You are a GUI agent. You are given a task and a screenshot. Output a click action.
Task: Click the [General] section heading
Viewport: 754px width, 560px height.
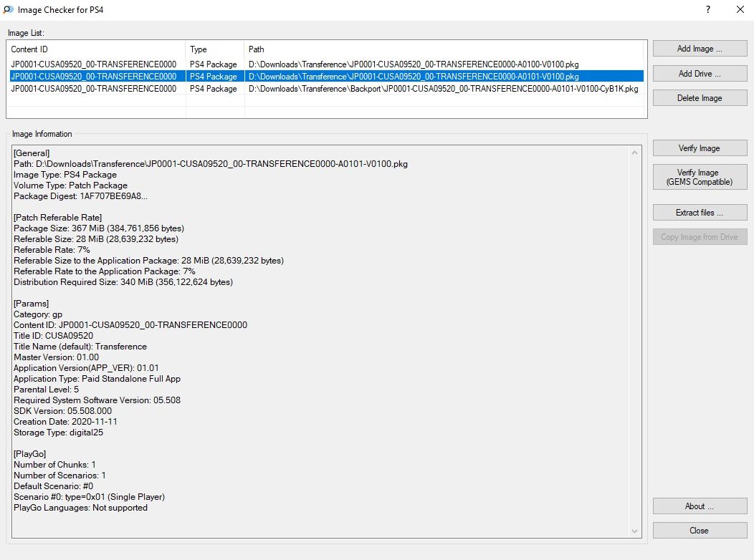tap(32, 153)
